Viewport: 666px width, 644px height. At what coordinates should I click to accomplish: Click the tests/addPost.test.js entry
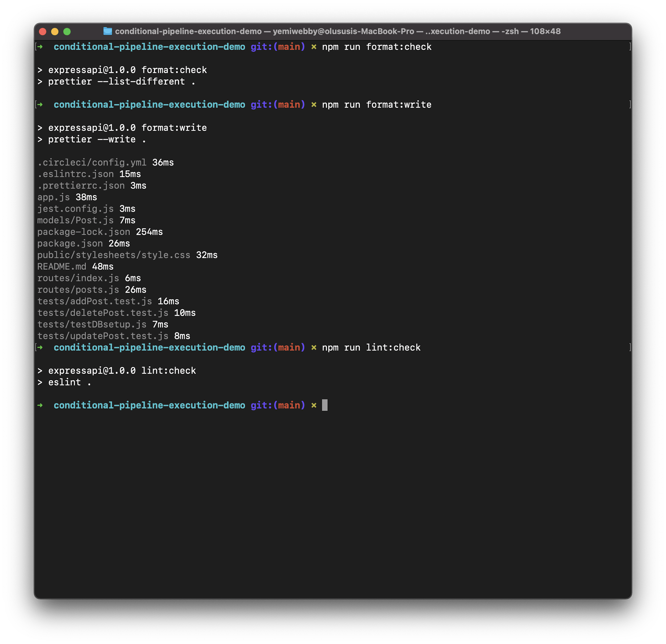pyautogui.click(x=95, y=301)
